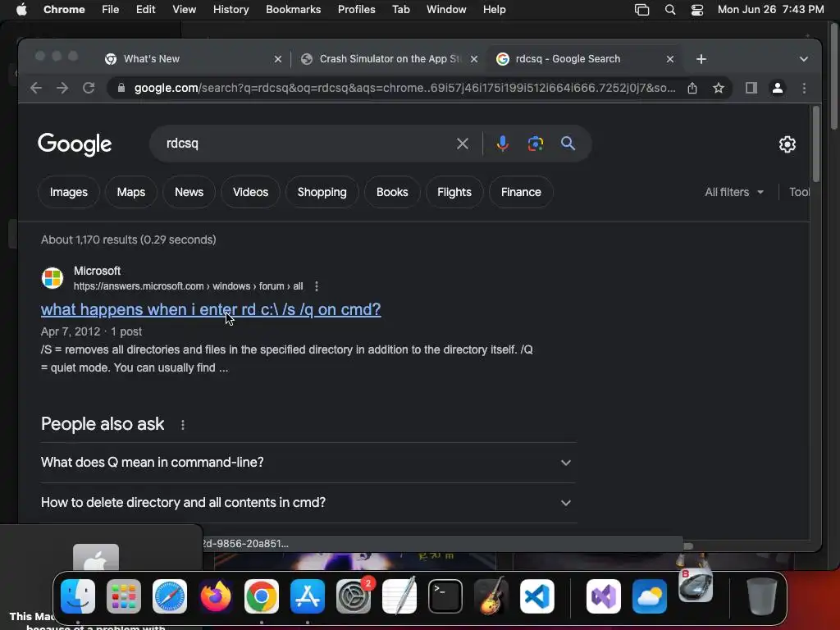Click the magnifier search button

(568, 144)
